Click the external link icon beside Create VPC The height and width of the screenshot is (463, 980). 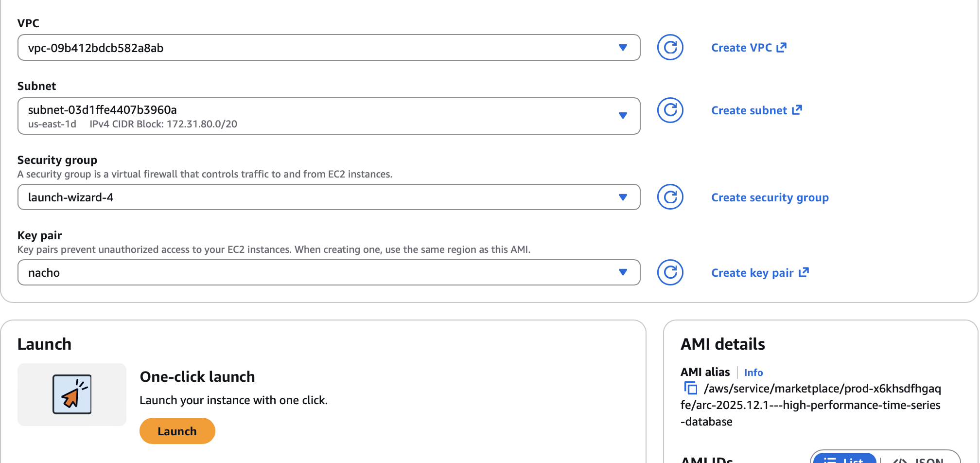coord(782,47)
